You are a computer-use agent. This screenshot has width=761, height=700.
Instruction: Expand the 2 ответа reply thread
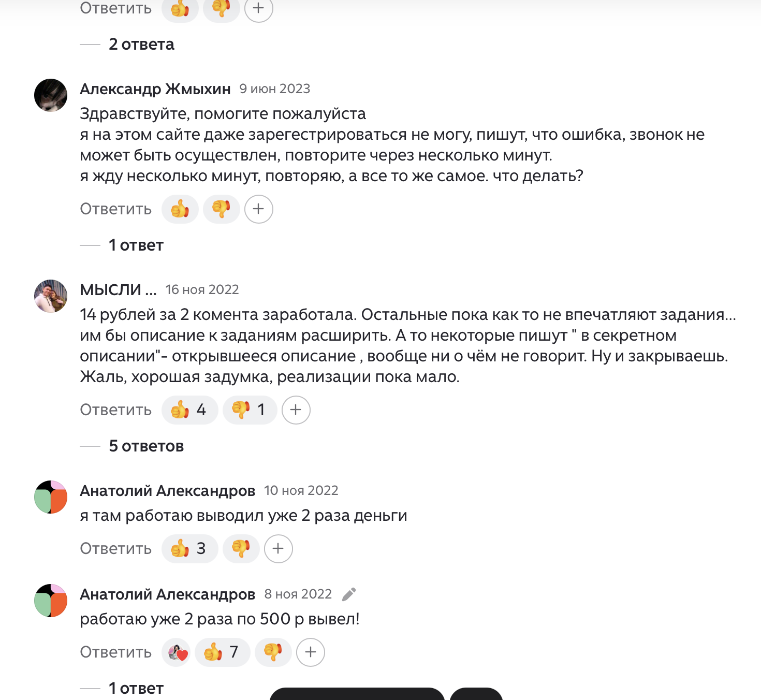(x=141, y=44)
